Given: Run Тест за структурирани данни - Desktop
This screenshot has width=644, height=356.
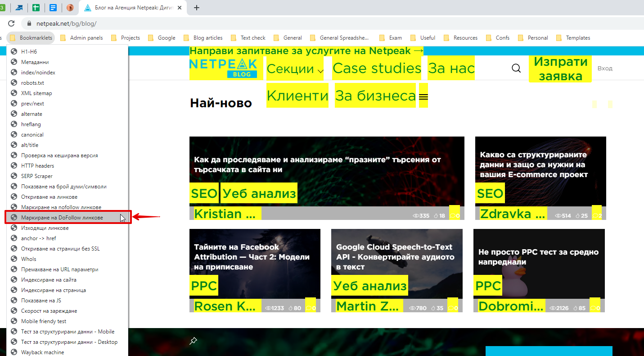Looking at the screenshot, I should [x=68, y=342].
